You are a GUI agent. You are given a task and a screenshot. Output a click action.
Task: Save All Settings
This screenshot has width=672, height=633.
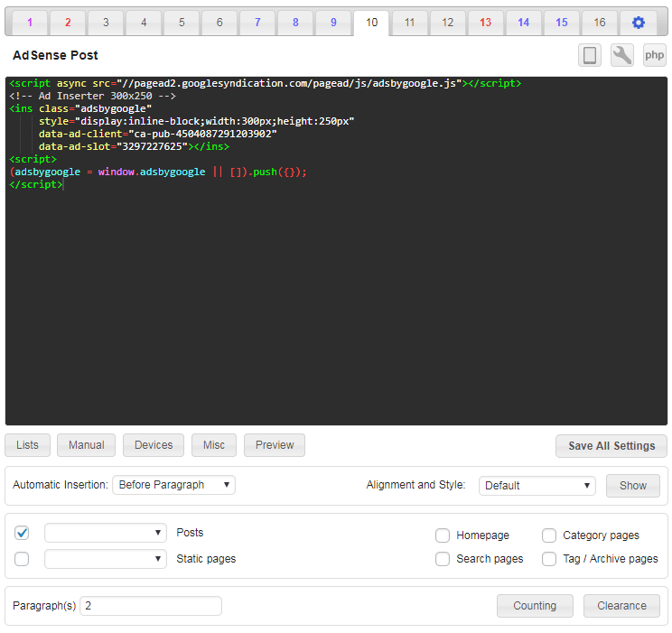tap(611, 446)
